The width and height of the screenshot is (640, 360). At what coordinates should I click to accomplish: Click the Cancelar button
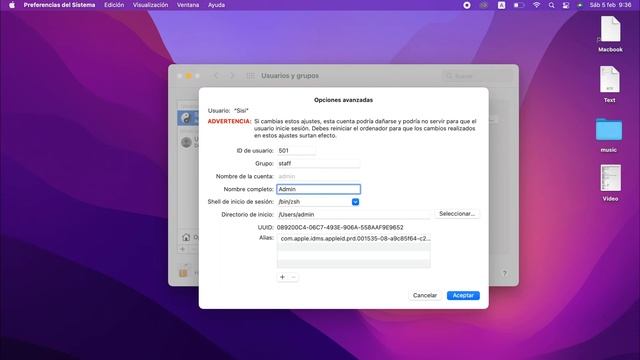[424, 295]
